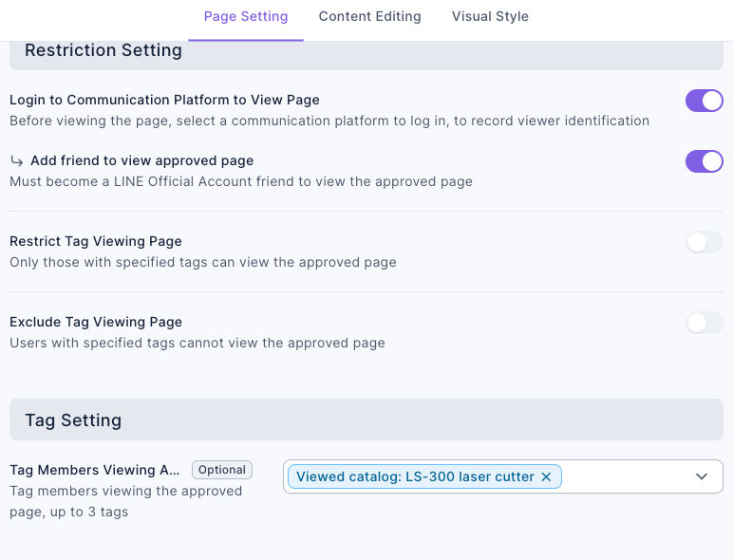
Task: Click the Exclude Tag Viewing Page label
Action: pyautogui.click(x=96, y=322)
